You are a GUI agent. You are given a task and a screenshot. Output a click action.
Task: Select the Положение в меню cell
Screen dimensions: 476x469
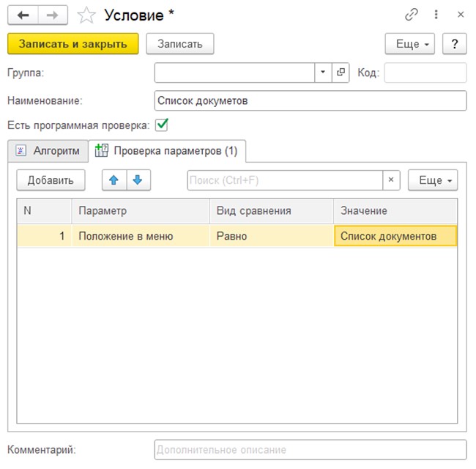pos(141,236)
